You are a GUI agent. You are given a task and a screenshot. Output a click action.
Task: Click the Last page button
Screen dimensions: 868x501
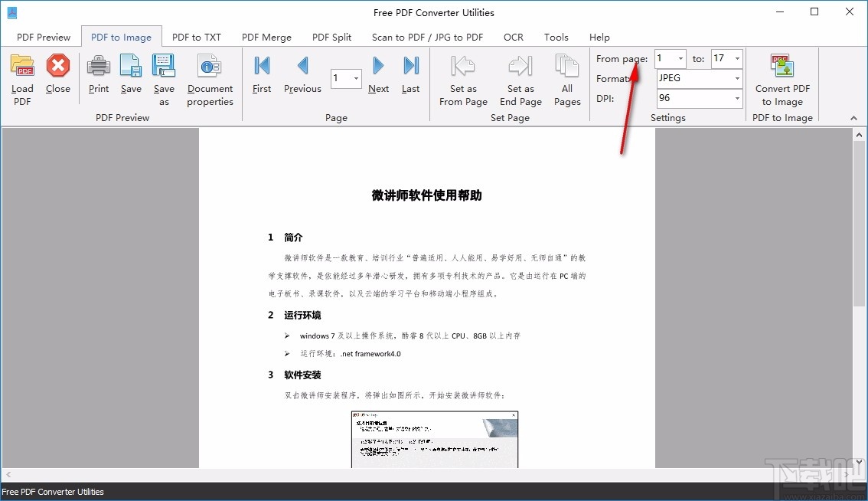tap(410, 77)
